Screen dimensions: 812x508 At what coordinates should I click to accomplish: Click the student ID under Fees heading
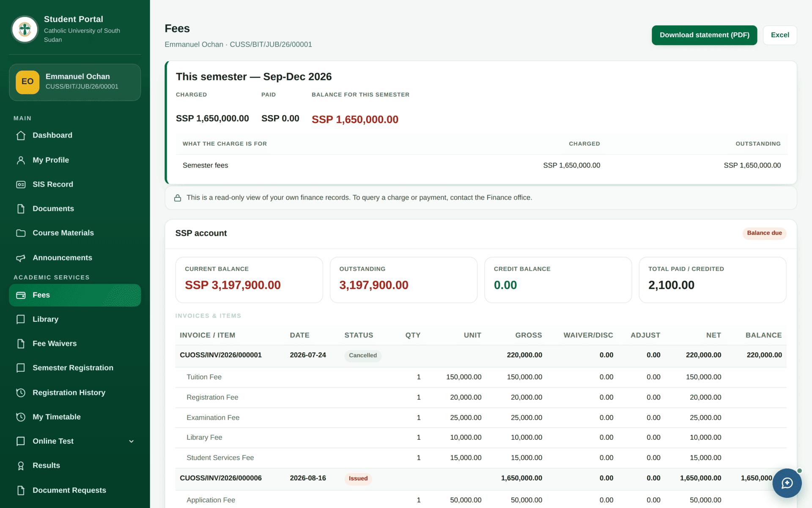tap(271, 44)
